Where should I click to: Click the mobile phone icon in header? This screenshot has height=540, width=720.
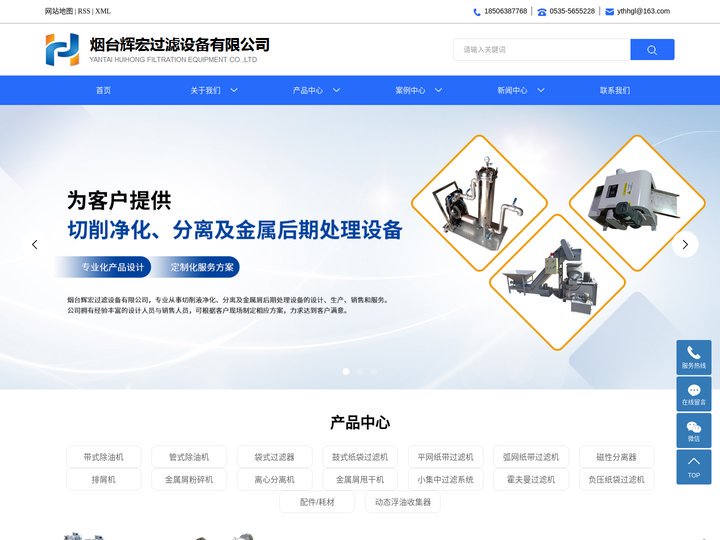coord(477,12)
